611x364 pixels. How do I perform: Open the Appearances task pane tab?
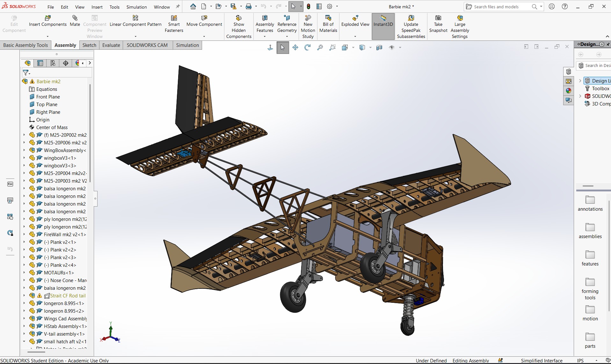click(568, 91)
